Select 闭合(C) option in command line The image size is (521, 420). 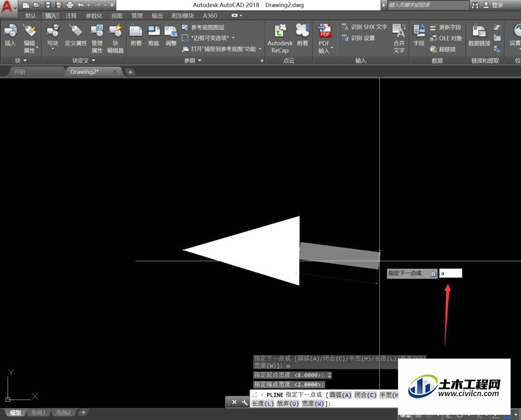366,395
